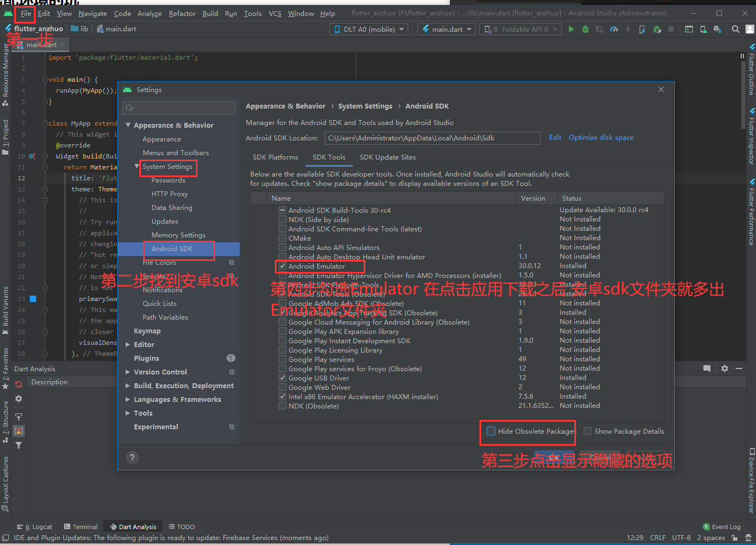Check the NDK (Side by side) checkbox
Viewport: 756px width, 545px height.
tap(282, 220)
